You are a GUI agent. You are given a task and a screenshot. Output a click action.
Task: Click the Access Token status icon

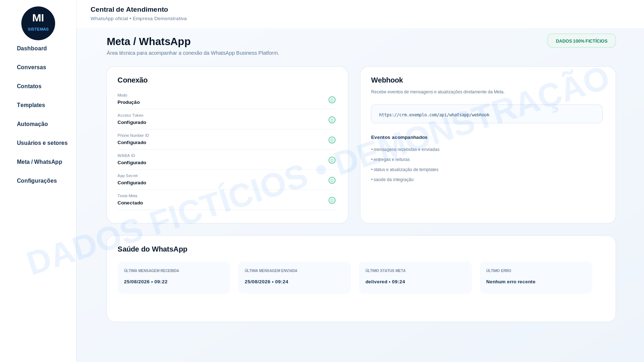[332, 120]
